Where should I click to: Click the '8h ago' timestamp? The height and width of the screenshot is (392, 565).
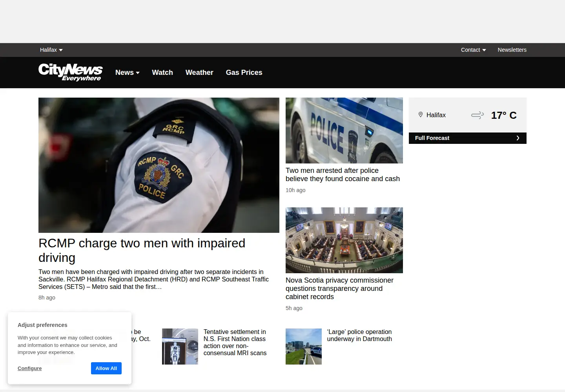(x=47, y=298)
